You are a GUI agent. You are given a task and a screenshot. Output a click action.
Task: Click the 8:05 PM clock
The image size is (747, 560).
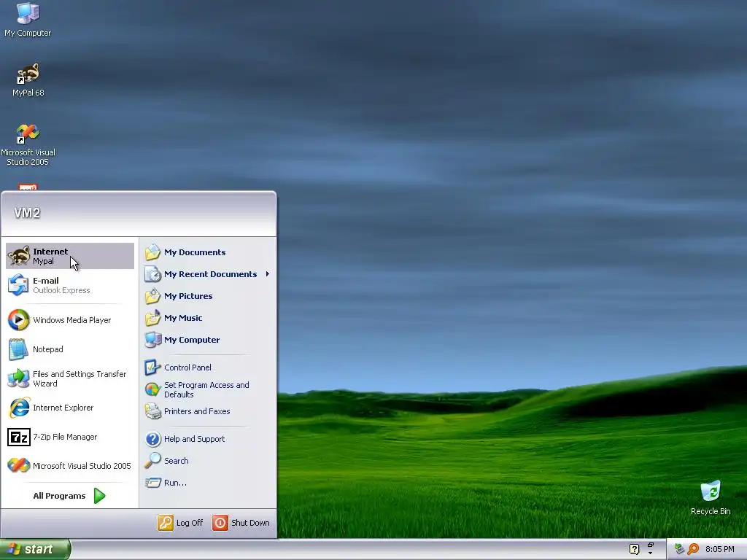tap(720, 549)
